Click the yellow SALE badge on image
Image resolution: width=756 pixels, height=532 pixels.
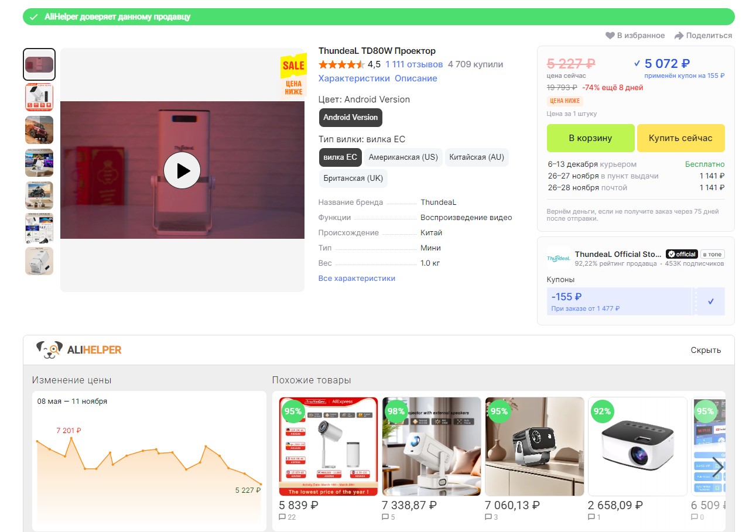click(293, 66)
